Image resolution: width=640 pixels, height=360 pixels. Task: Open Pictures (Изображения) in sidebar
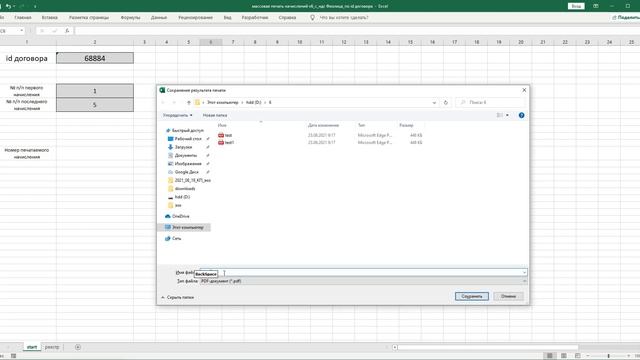coord(185,164)
